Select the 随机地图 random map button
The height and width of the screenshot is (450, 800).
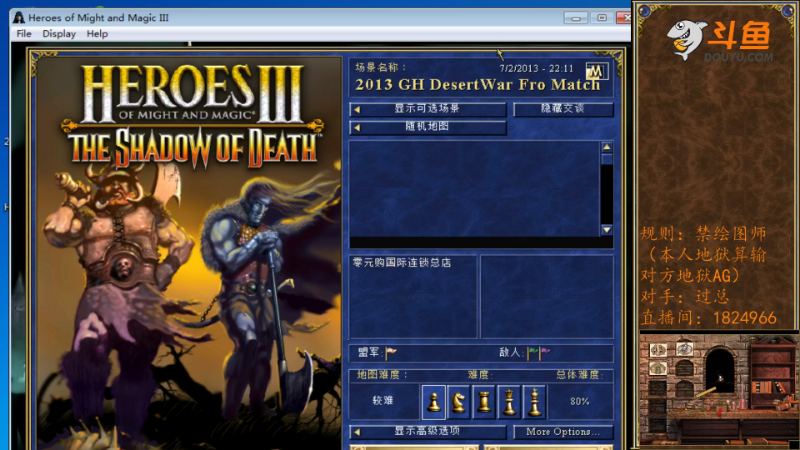coord(428,127)
